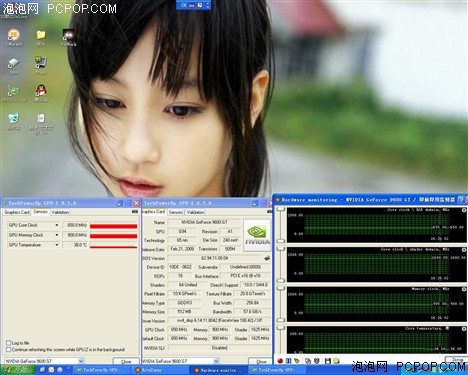Open the 3DMark06 desktop shortcut
Image resolution: width=468 pixels, height=375 pixels.
click(x=14, y=37)
